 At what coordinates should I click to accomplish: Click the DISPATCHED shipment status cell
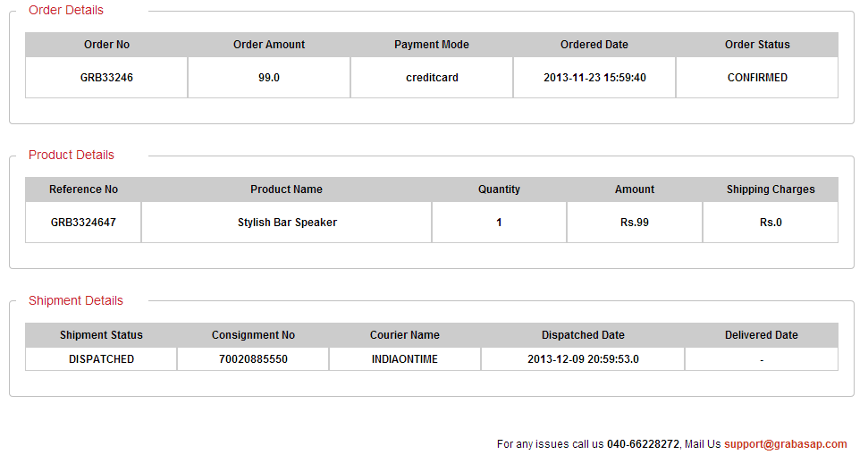tap(101, 359)
